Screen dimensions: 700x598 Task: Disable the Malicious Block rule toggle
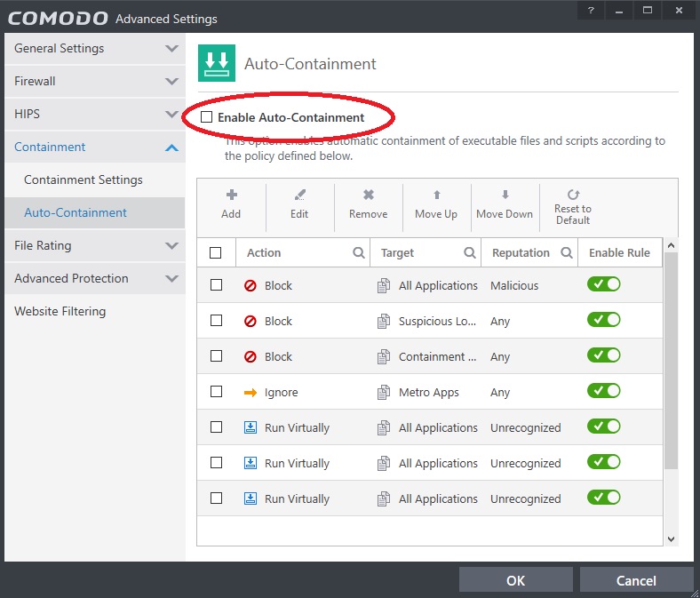click(x=603, y=284)
